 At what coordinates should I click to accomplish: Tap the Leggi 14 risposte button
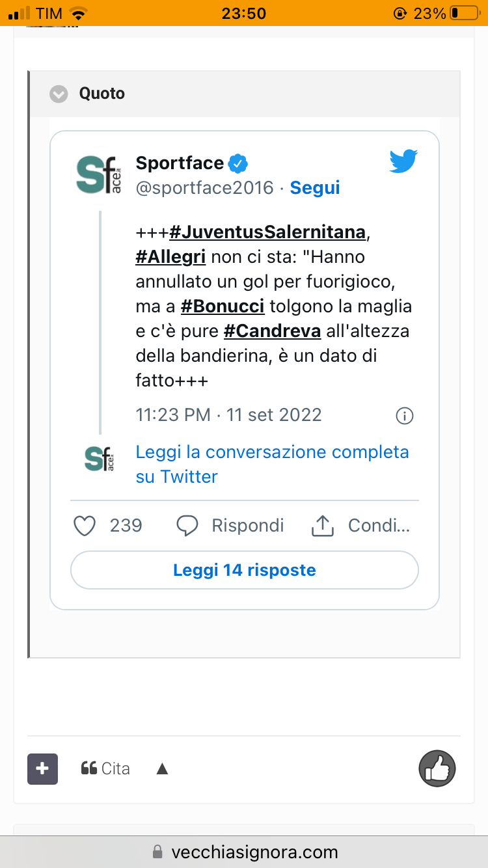(x=245, y=571)
